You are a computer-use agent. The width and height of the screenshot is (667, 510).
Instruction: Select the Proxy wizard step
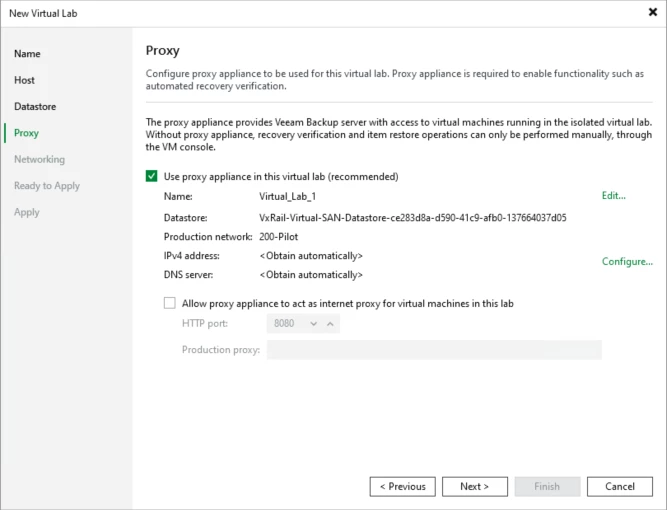coord(27,133)
